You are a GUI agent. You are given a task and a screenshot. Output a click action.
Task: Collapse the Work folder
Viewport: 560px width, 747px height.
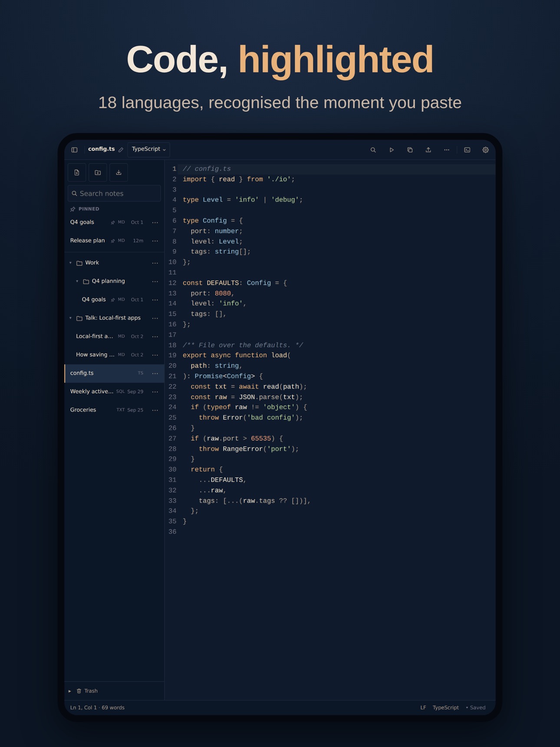point(71,263)
